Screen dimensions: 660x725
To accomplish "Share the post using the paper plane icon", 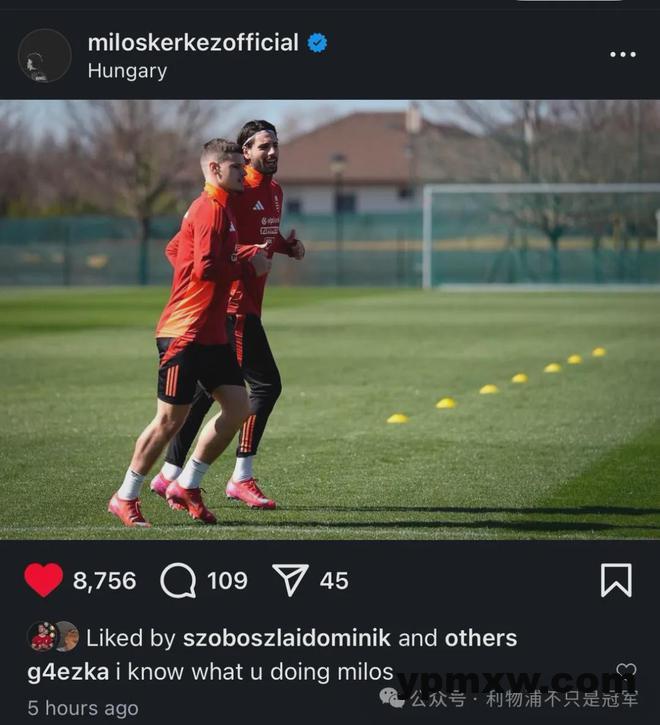I will [290, 580].
